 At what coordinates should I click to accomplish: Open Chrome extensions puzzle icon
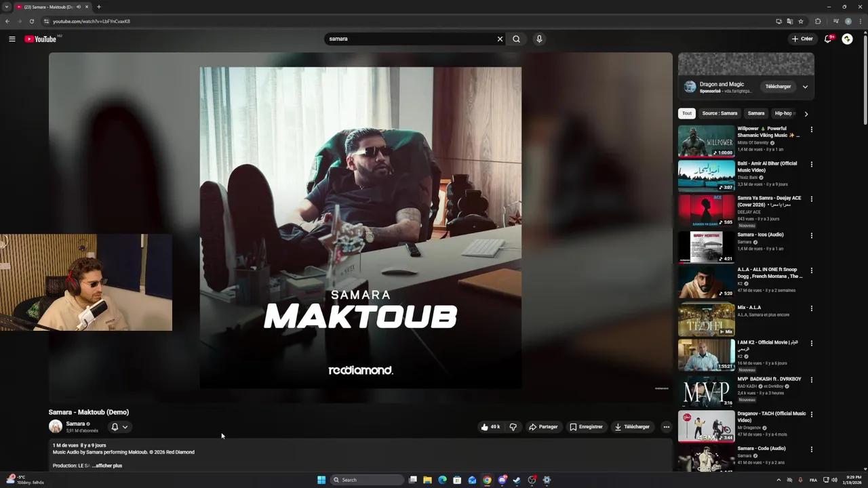pos(818,21)
